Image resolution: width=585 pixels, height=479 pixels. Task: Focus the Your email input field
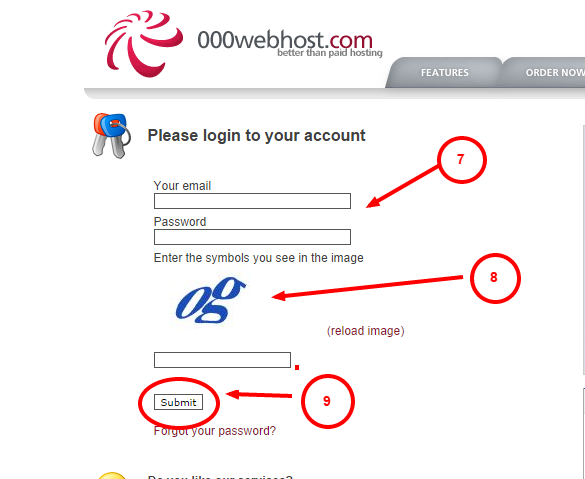[252, 201]
